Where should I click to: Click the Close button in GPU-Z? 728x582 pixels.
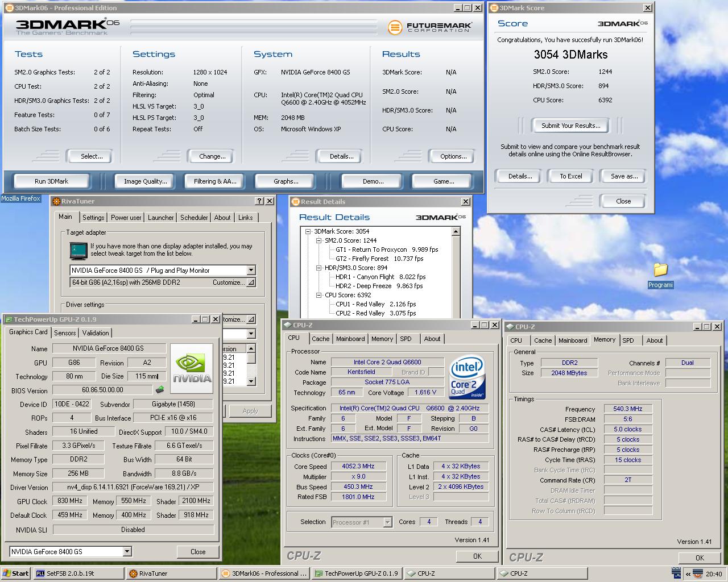tap(198, 551)
